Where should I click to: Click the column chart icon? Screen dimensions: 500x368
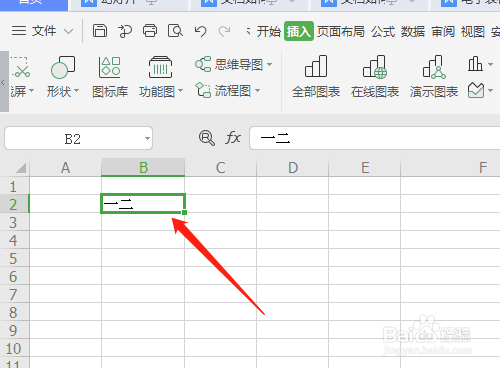click(x=475, y=64)
